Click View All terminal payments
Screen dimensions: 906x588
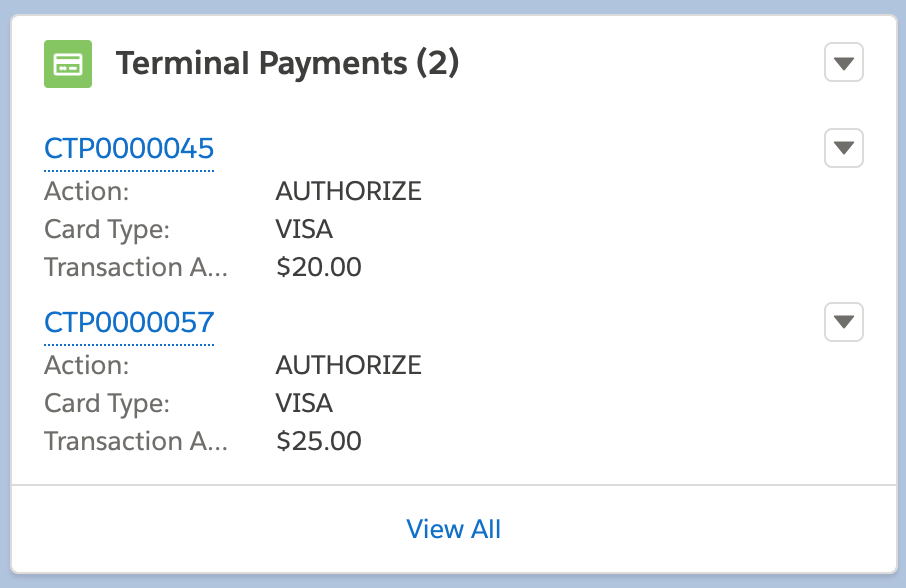point(453,529)
